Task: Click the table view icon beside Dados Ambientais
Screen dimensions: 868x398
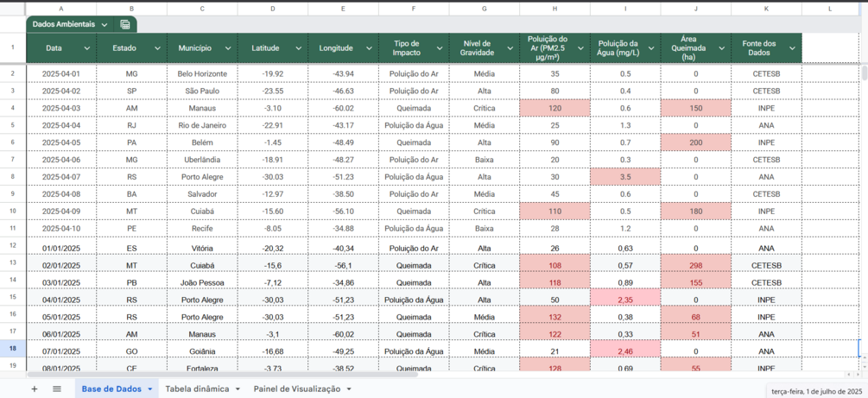Action: (x=125, y=25)
